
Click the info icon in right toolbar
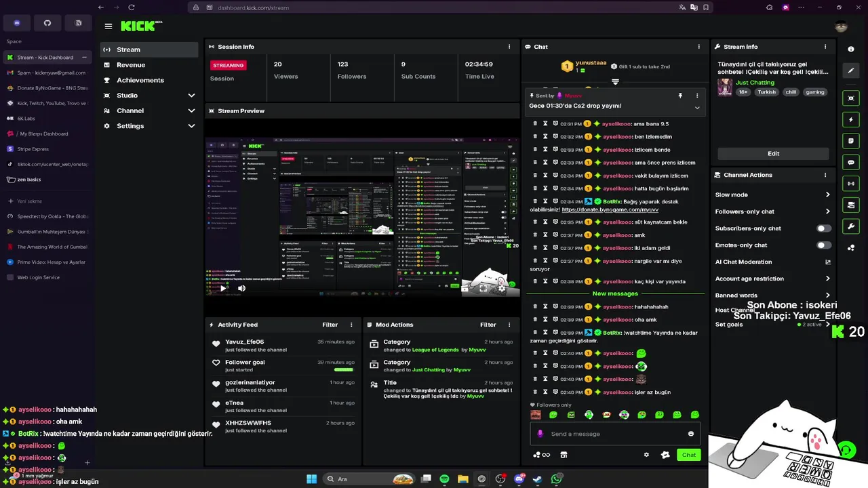coord(851,49)
